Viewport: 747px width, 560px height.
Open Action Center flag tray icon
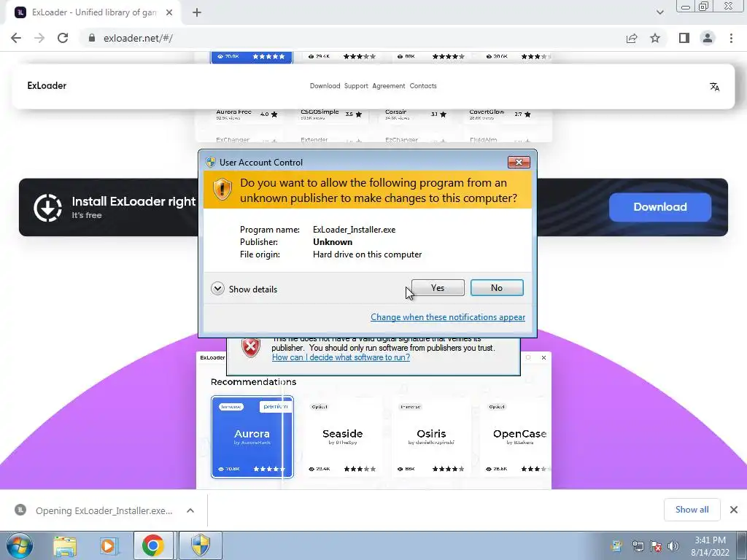pyautogui.click(x=656, y=546)
